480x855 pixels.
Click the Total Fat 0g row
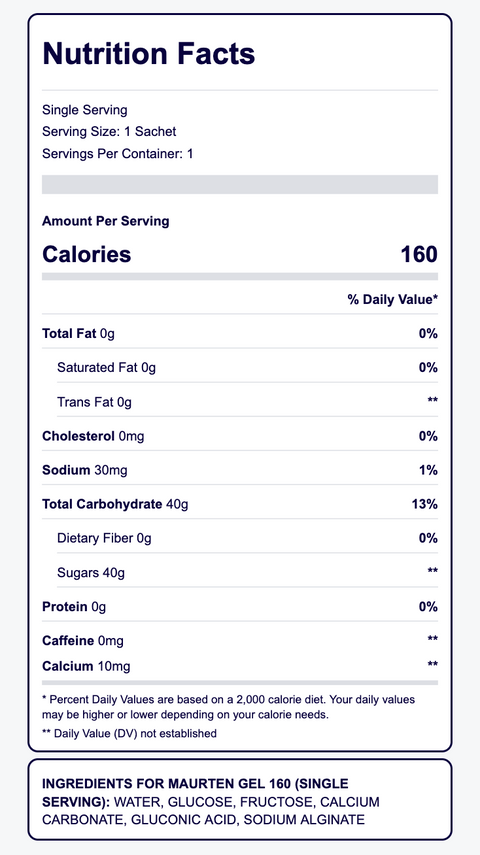click(240, 334)
